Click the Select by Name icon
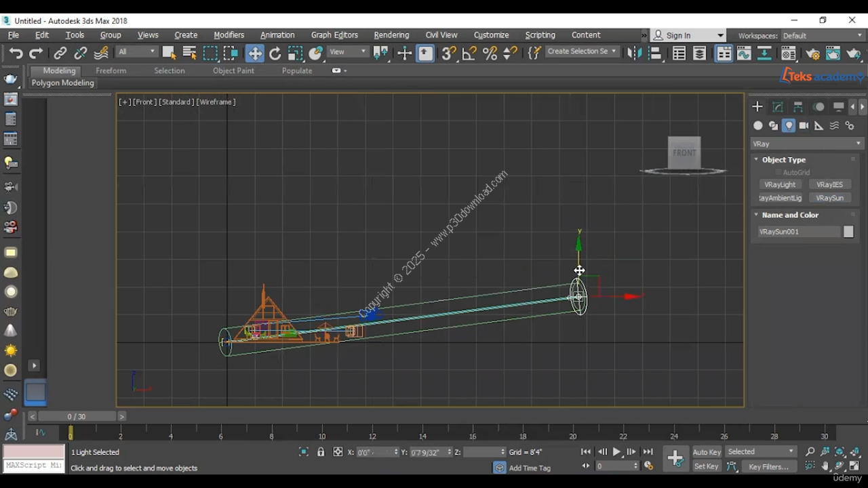This screenshot has width=868, height=488. tap(189, 54)
